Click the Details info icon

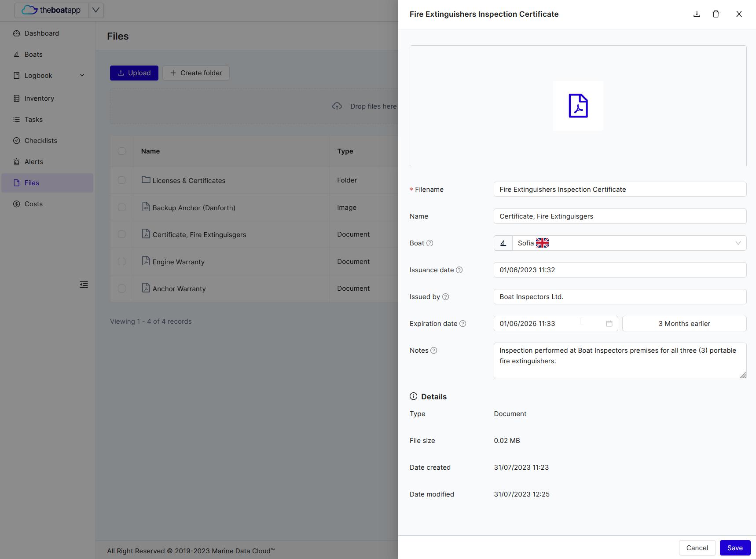point(413,396)
